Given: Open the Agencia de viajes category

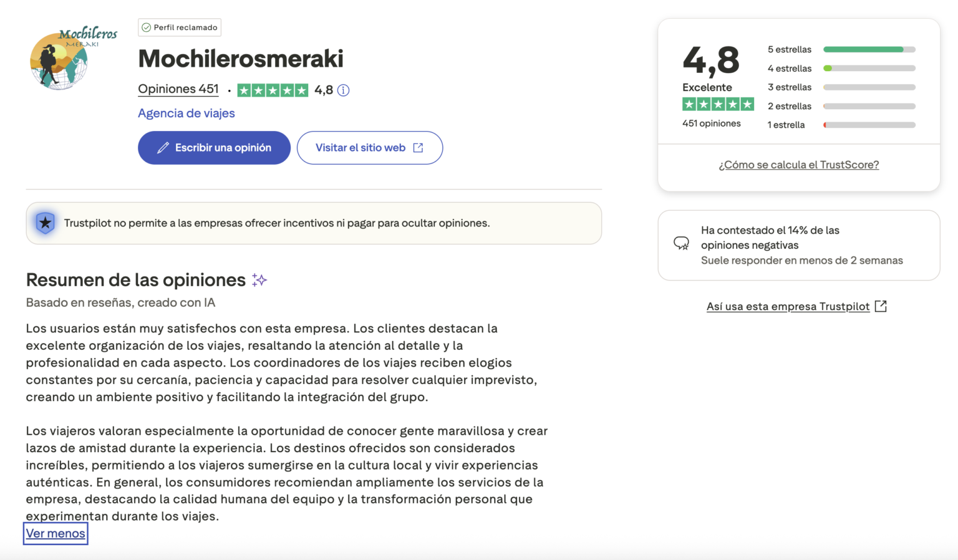Looking at the screenshot, I should [186, 113].
